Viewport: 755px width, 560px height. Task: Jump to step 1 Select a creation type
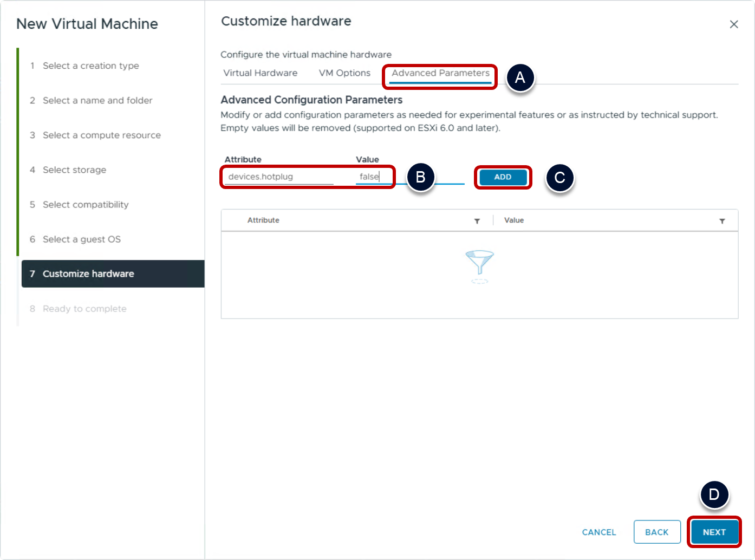pos(90,66)
